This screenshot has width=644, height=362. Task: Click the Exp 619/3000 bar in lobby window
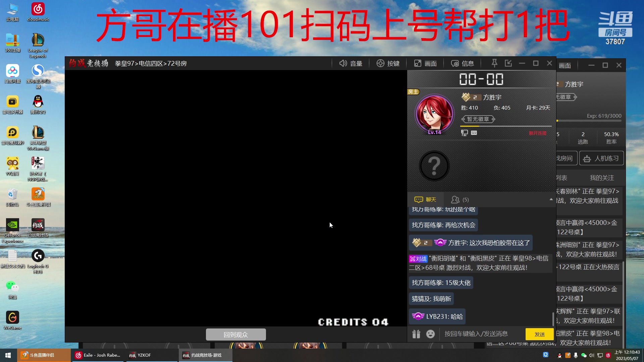point(590,121)
